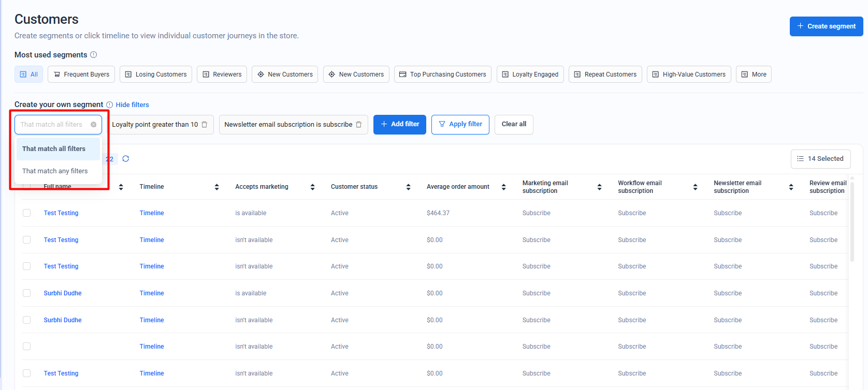Choose That match any filters option

click(x=55, y=171)
